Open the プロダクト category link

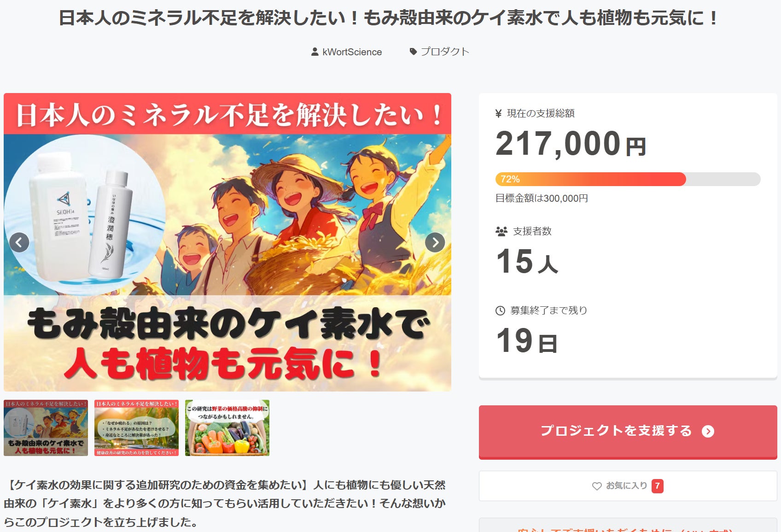tap(445, 52)
